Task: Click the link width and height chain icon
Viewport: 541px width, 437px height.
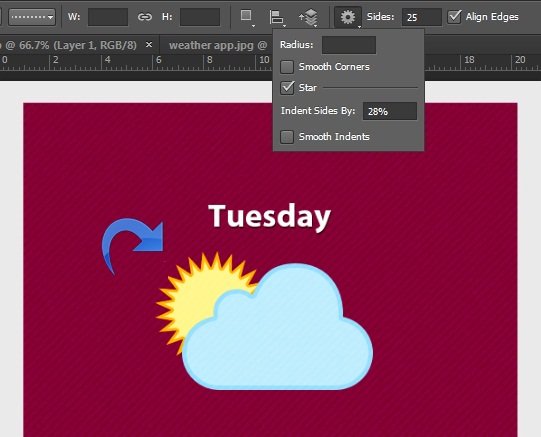Action: point(145,17)
